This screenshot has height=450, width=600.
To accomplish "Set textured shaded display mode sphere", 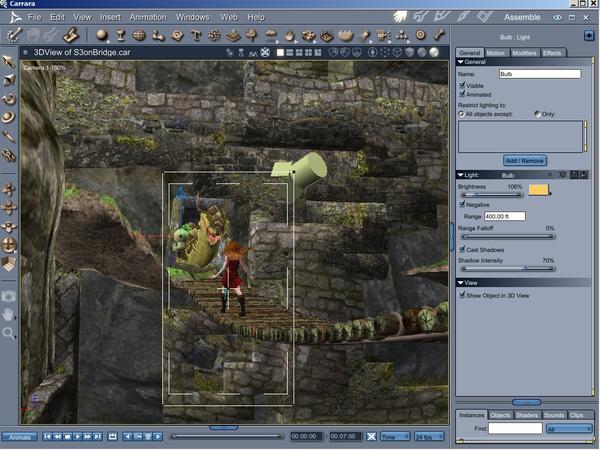I will pyautogui.click(x=434, y=52).
